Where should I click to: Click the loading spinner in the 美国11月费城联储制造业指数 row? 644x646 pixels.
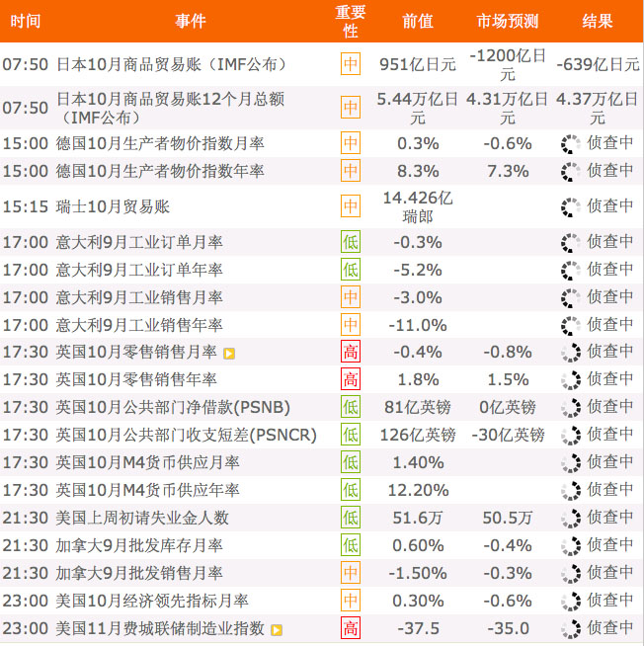tap(571, 628)
